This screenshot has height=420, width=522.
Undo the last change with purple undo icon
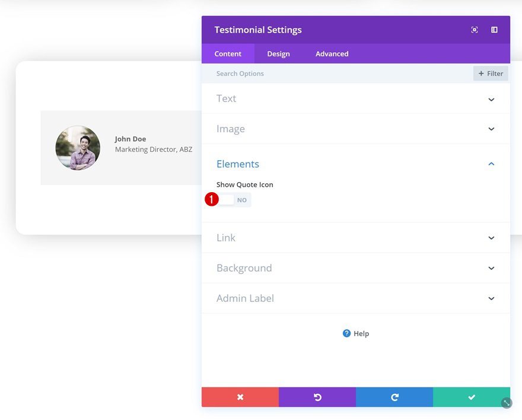(x=317, y=397)
